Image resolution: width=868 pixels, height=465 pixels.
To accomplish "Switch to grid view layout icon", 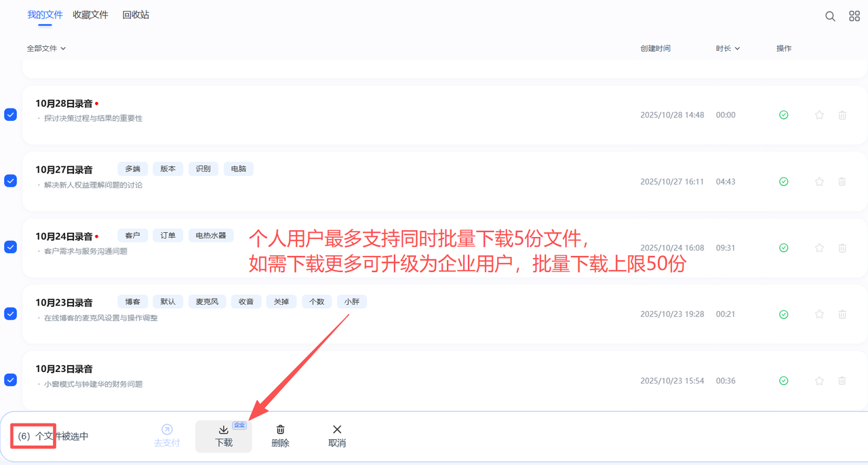I will [x=854, y=16].
